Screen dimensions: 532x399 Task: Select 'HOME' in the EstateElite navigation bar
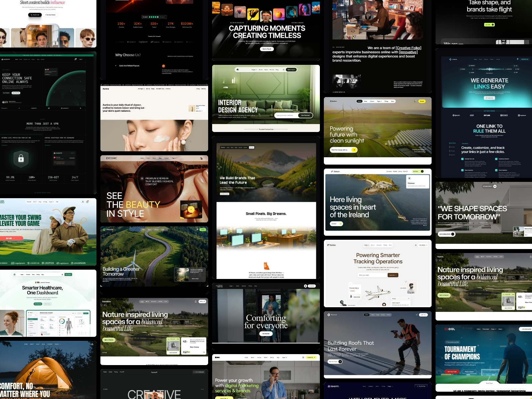(142, 302)
